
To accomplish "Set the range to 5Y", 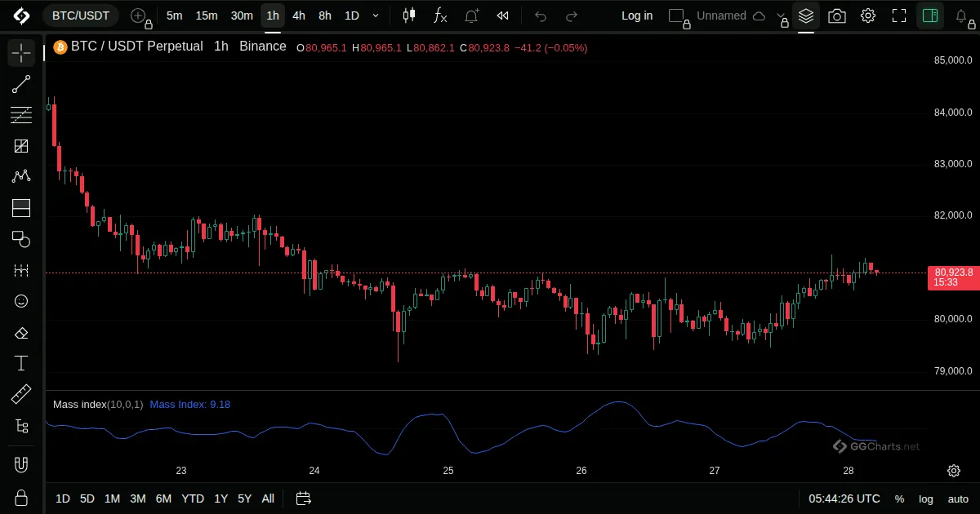I will pyautogui.click(x=245, y=498).
